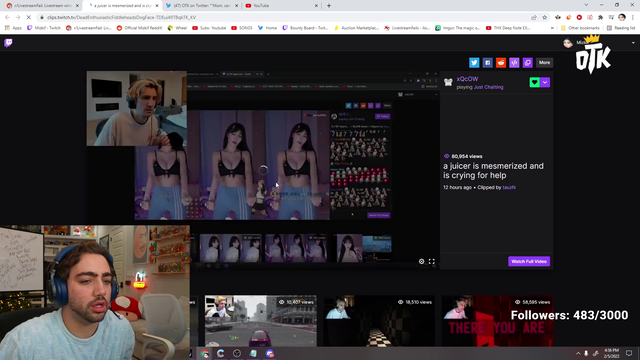Open Chrome three-dot menu

pos(633,18)
